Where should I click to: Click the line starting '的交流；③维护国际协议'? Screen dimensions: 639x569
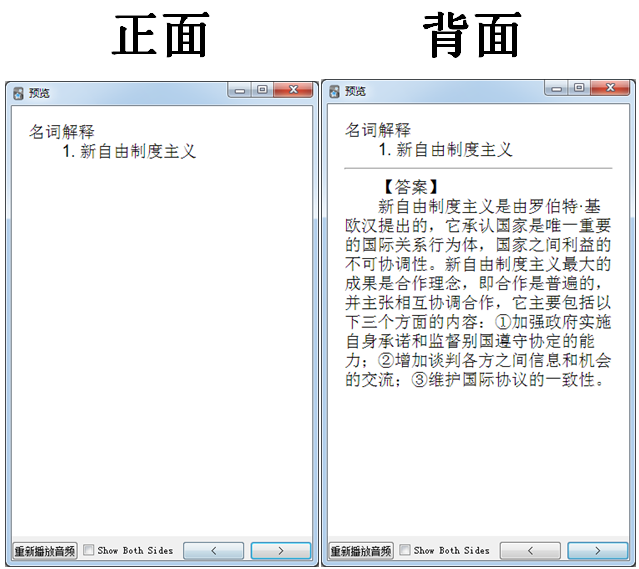click(x=475, y=379)
